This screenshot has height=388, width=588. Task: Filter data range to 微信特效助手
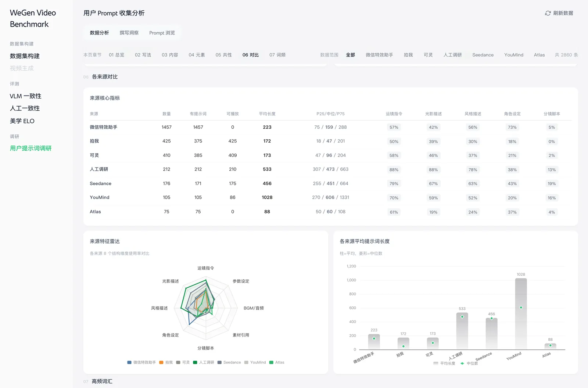[379, 55]
